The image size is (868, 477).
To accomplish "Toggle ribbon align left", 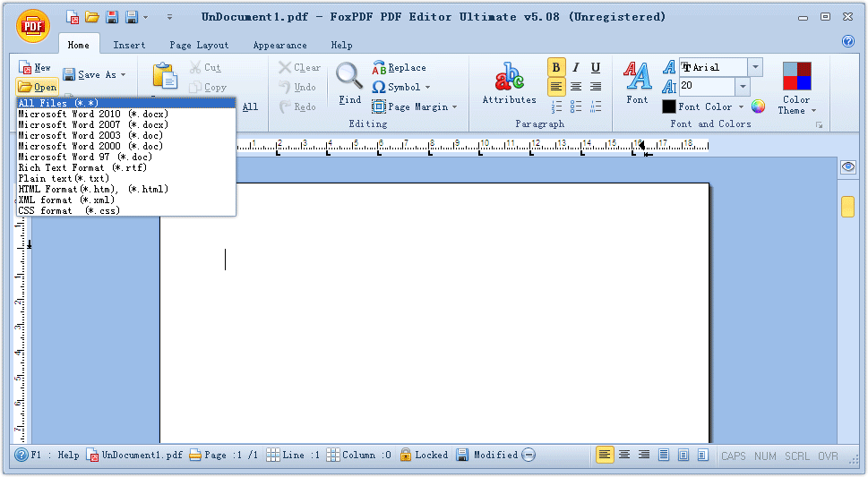I will pos(556,87).
